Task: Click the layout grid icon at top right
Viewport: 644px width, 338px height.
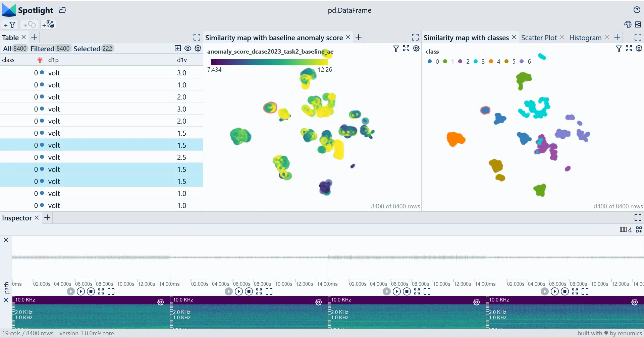Action: (638, 24)
